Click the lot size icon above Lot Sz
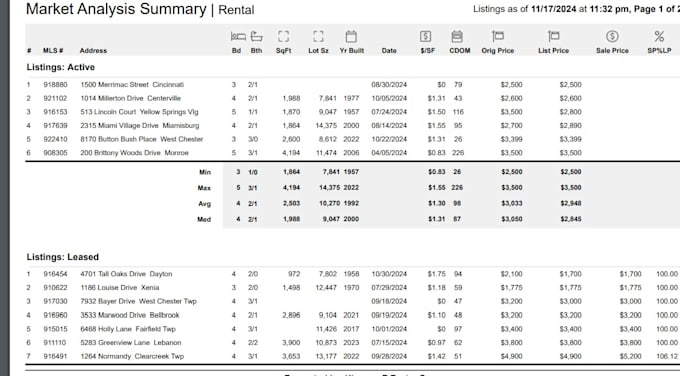Image resolution: width=680 pixels, height=376 pixels. coord(318,36)
